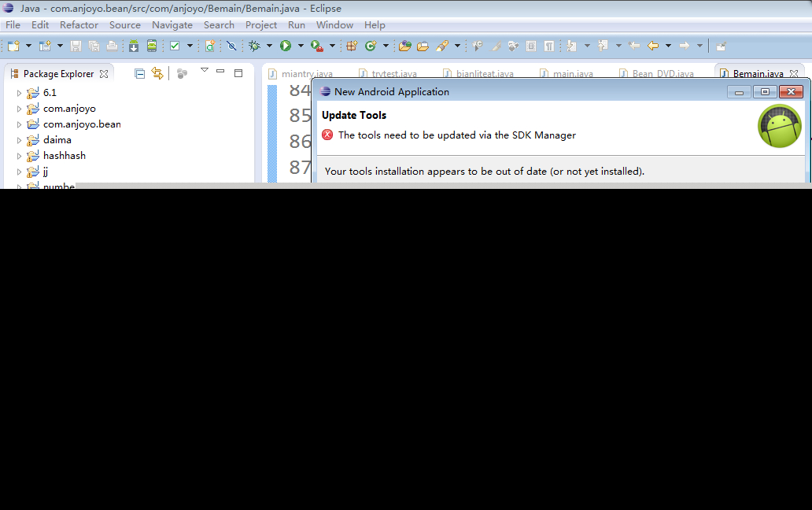Viewport: 812px width, 510px height.
Task: Open the Edit menu
Action: click(40, 25)
